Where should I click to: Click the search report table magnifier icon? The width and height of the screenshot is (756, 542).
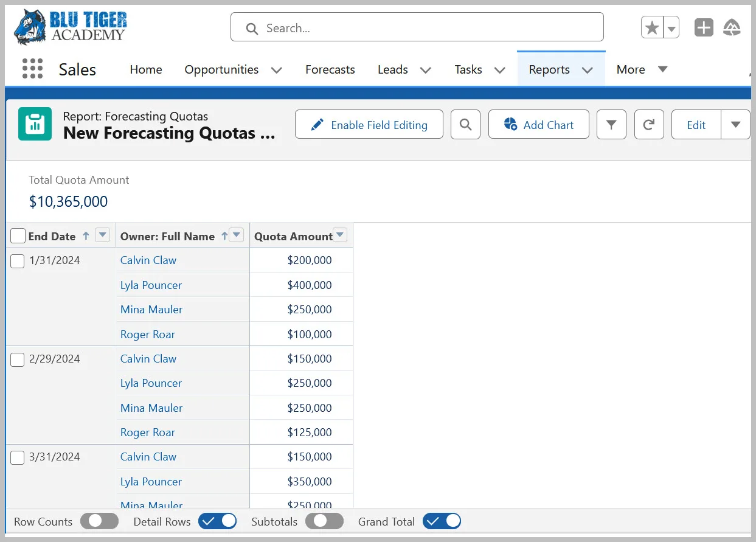click(465, 125)
